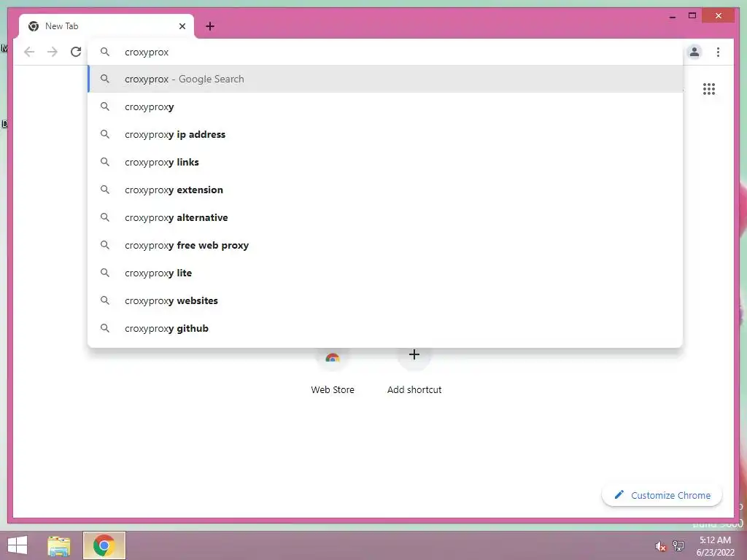Click the Chrome taskbar icon
The width and height of the screenshot is (747, 560).
coord(104,545)
